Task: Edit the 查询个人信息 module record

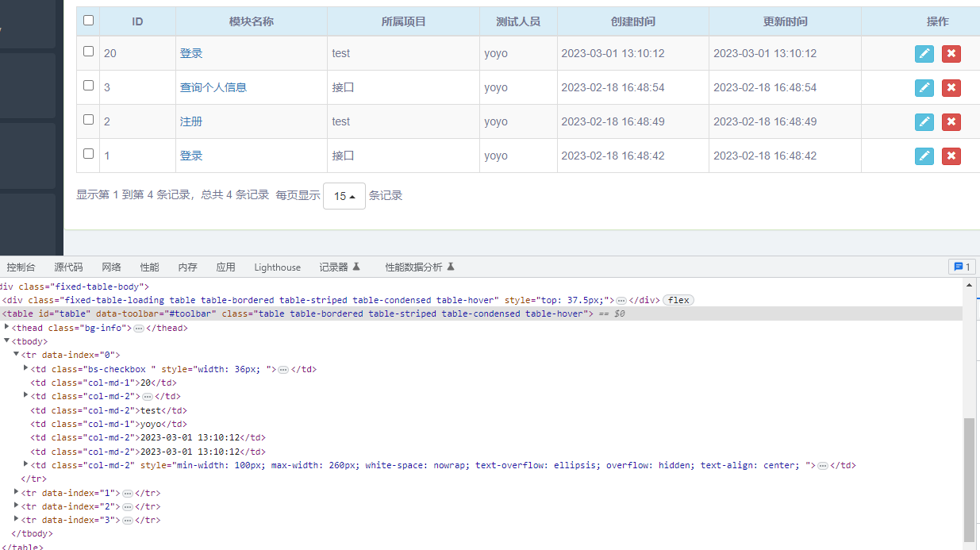Action: point(924,87)
